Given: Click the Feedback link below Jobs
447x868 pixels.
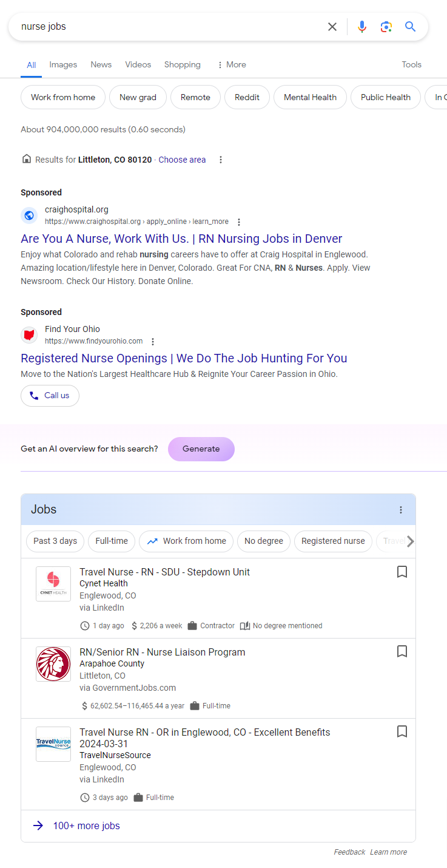Looking at the screenshot, I should coord(349,852).
